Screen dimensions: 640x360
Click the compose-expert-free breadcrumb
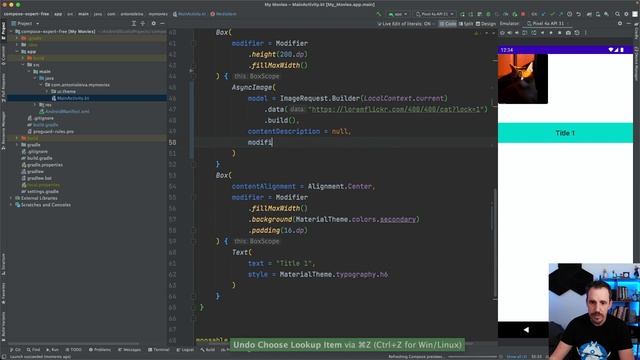(26, 14)
